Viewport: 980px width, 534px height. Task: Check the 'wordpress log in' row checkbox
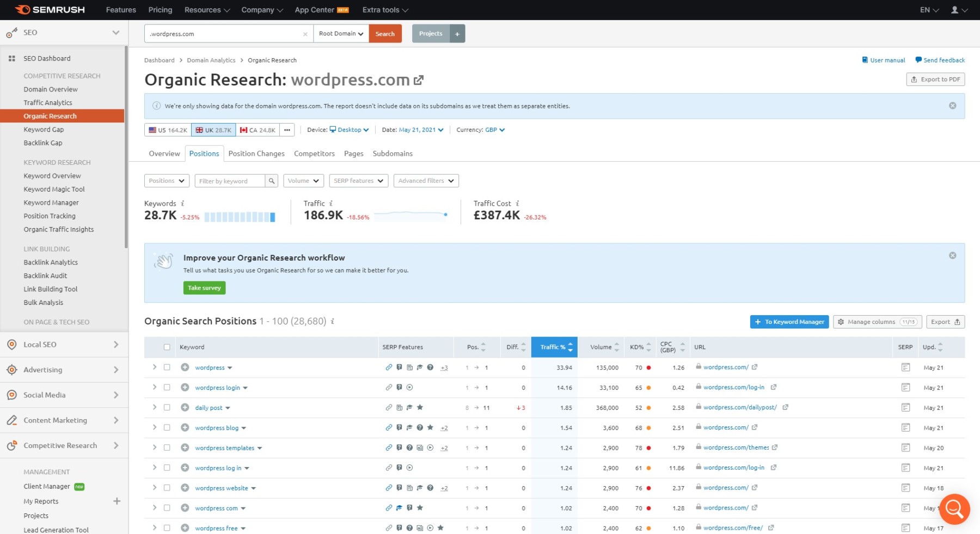click(x=167, y=468)
